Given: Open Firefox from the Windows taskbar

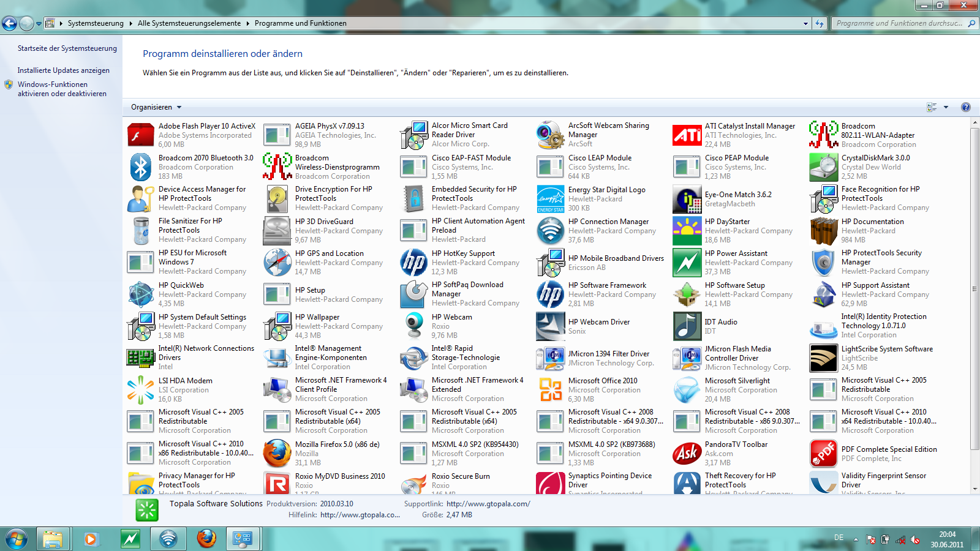Looking at the screenshot, I should (x=206, y=539).
